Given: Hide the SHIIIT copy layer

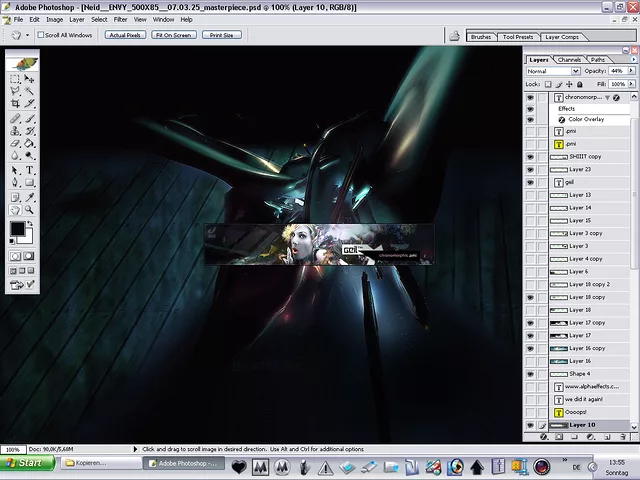Looking at the screenshot, I should pos(530,157).
